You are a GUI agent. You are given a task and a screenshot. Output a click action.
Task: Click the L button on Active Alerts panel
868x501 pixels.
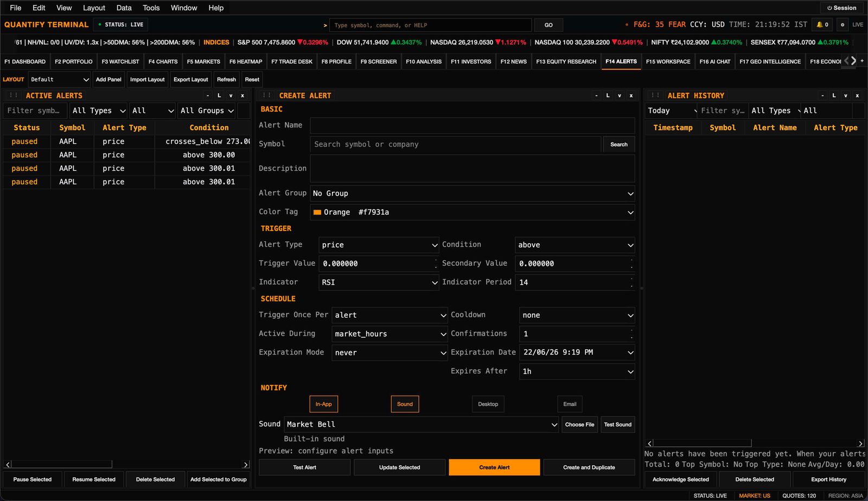219,95
